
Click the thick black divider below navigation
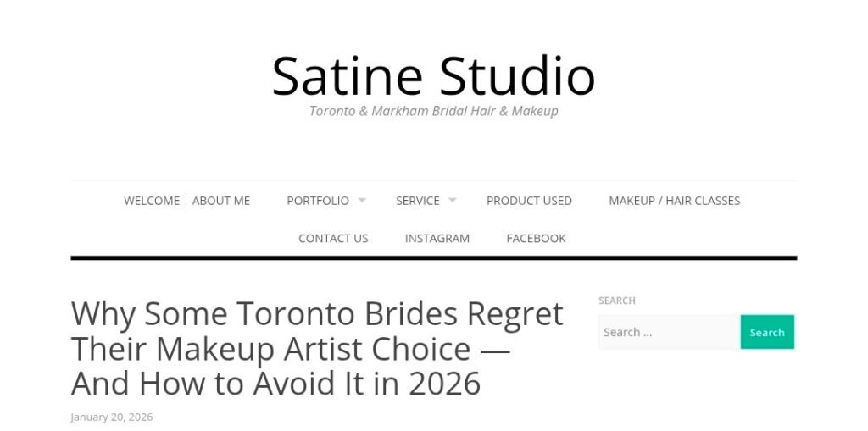coord(433,257)
